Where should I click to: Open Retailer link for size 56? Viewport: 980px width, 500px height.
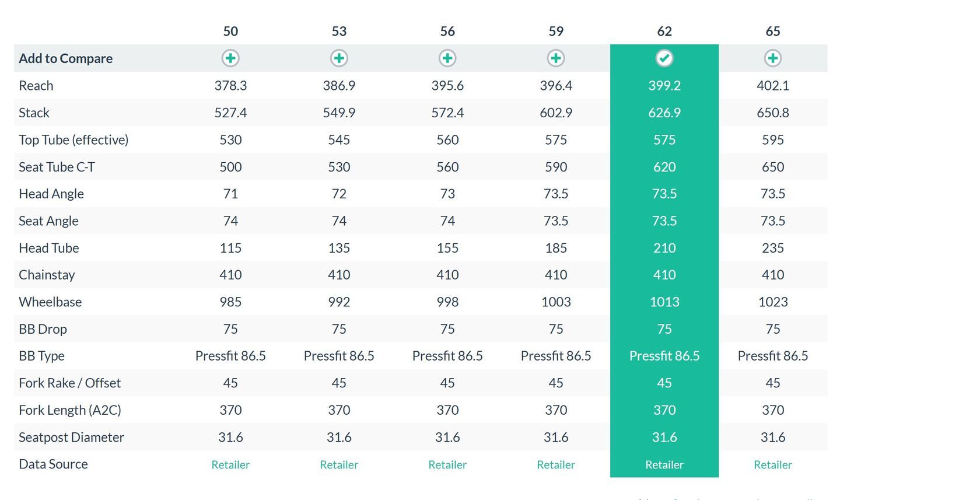coord(447,465)
